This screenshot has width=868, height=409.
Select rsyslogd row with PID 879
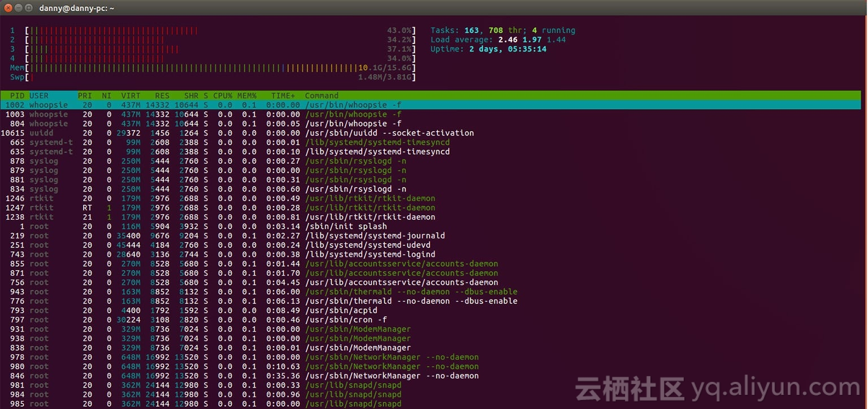pos(431,170)
